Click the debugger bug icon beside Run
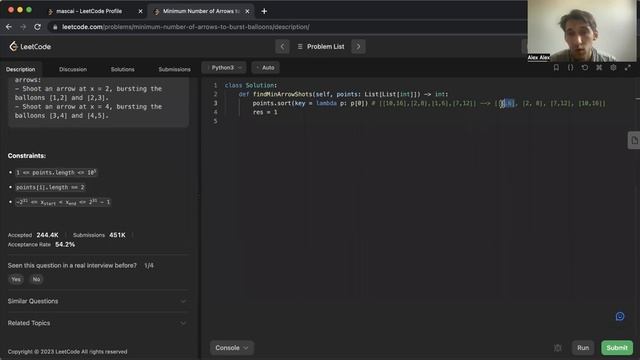The width and height of the screenshot is (640, 360). point(558,348)
